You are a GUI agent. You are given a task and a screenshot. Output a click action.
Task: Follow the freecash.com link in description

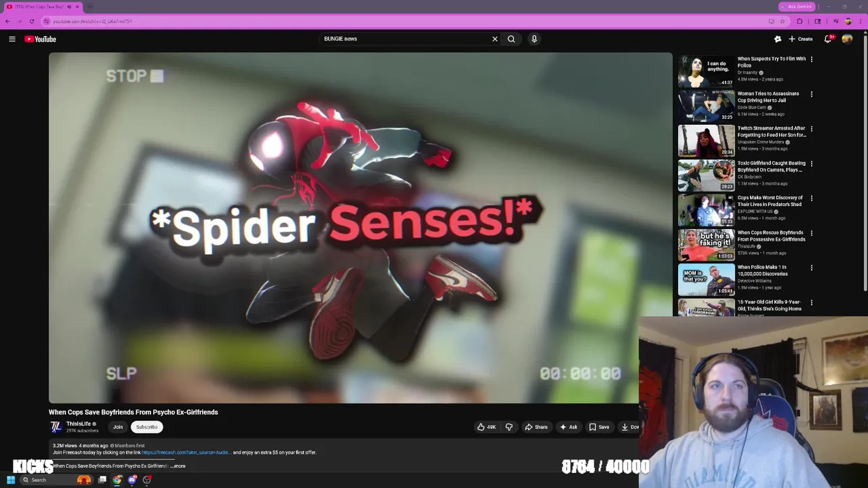pyautogui.click(x=186, y=452)
